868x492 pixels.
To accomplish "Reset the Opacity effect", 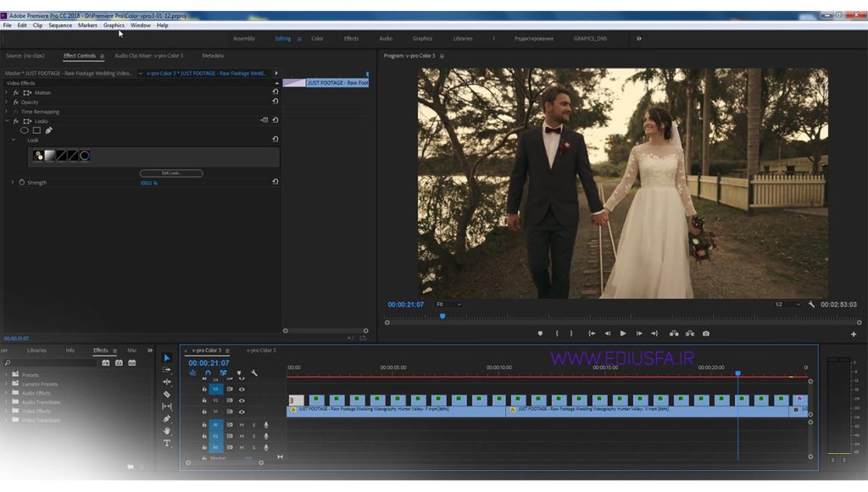I will (275, 101).
